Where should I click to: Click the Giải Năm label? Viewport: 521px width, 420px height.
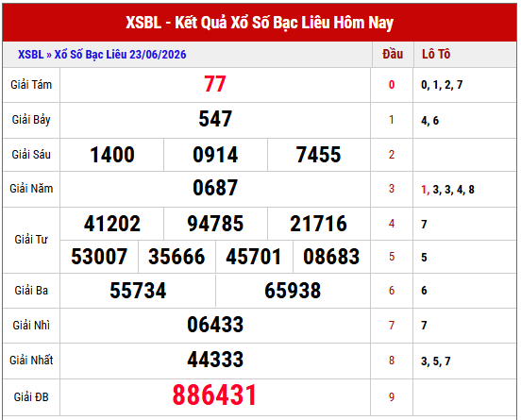(31, 189)
